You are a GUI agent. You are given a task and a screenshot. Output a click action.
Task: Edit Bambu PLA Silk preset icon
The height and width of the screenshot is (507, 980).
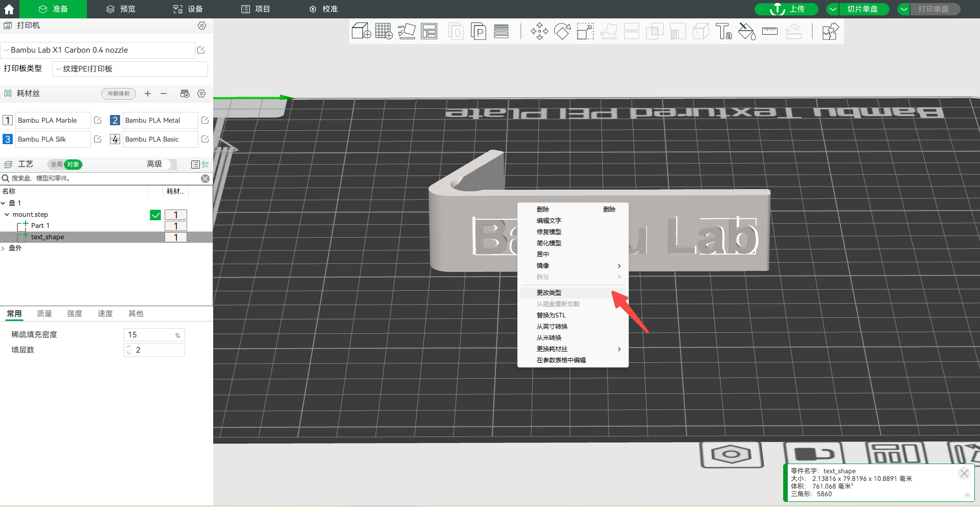(98, 139)
